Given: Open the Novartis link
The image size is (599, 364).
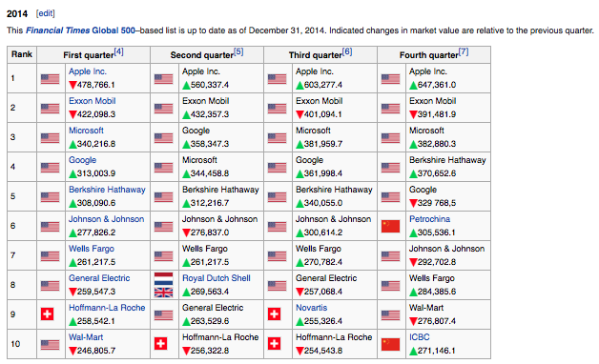Looking at the screenshot, I should click(311, 308).
